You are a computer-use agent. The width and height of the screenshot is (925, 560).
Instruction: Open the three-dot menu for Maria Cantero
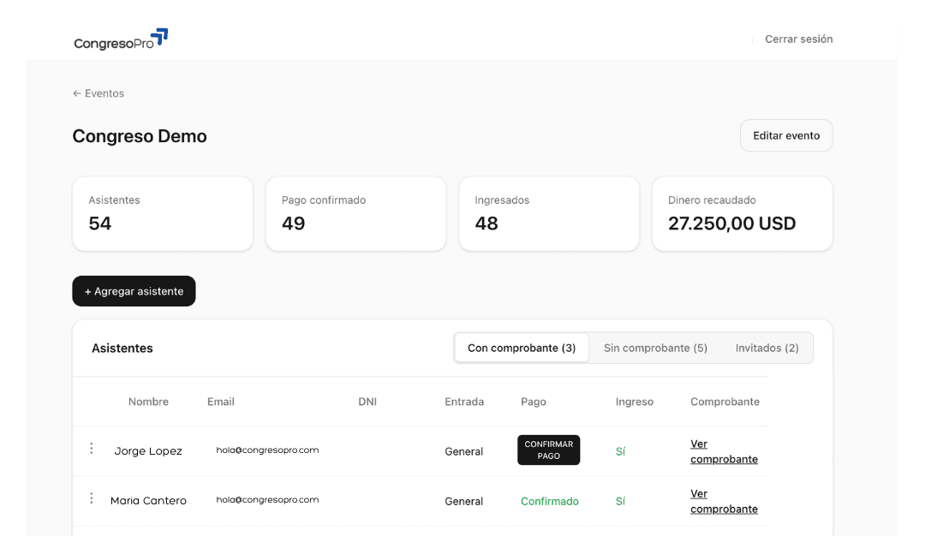92,498
